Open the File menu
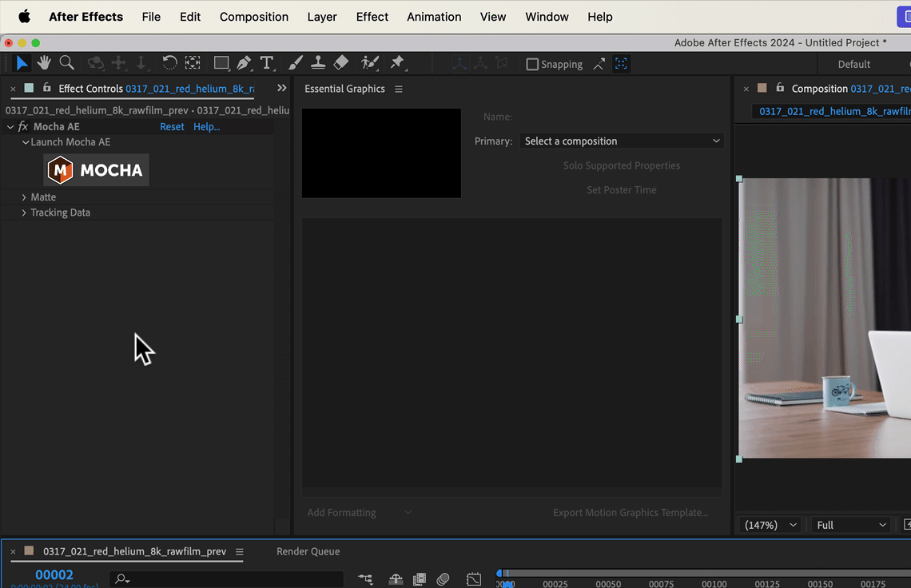Image resolution: width=911 pixels, height=588 pixels. point(151,17)
